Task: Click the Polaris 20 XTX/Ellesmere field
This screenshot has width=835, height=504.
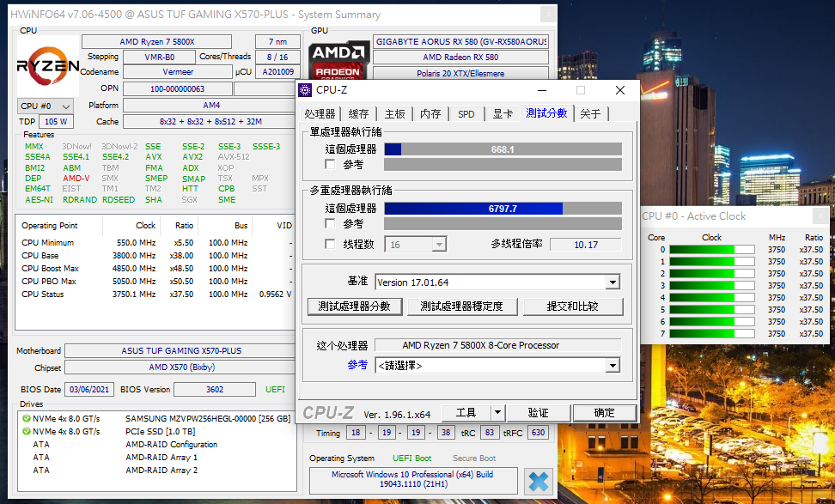Action: pos(460,73)
